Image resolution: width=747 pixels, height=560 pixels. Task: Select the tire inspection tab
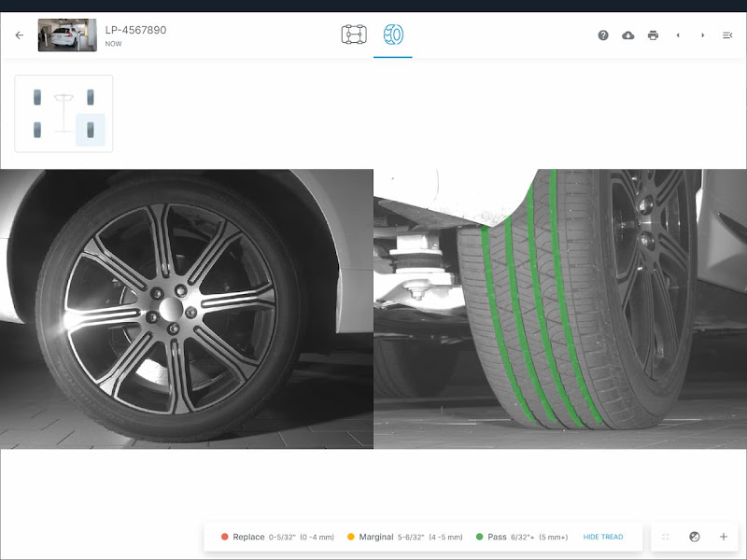pyautogui.click(x=393, y=35)
